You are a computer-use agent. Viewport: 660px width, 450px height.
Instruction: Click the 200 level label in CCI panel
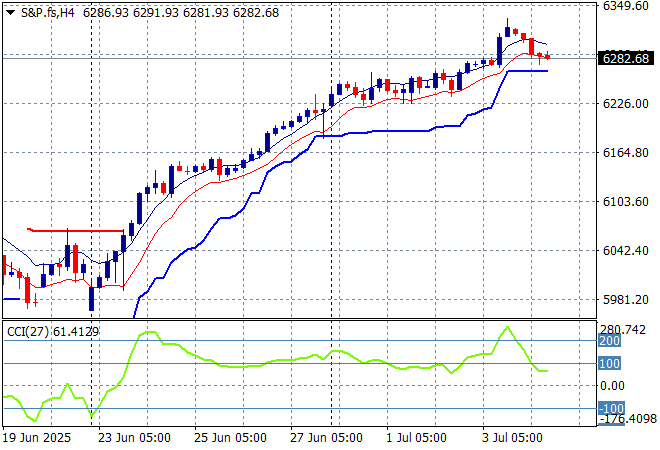610,341
